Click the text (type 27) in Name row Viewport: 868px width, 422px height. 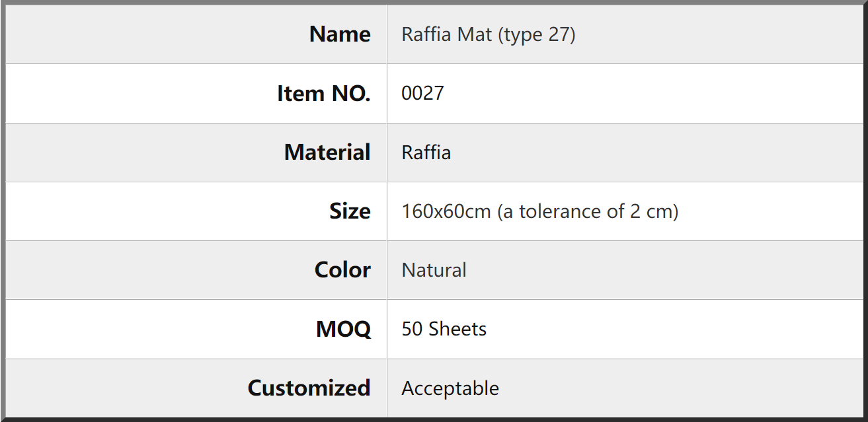click(x=536, y=34)
